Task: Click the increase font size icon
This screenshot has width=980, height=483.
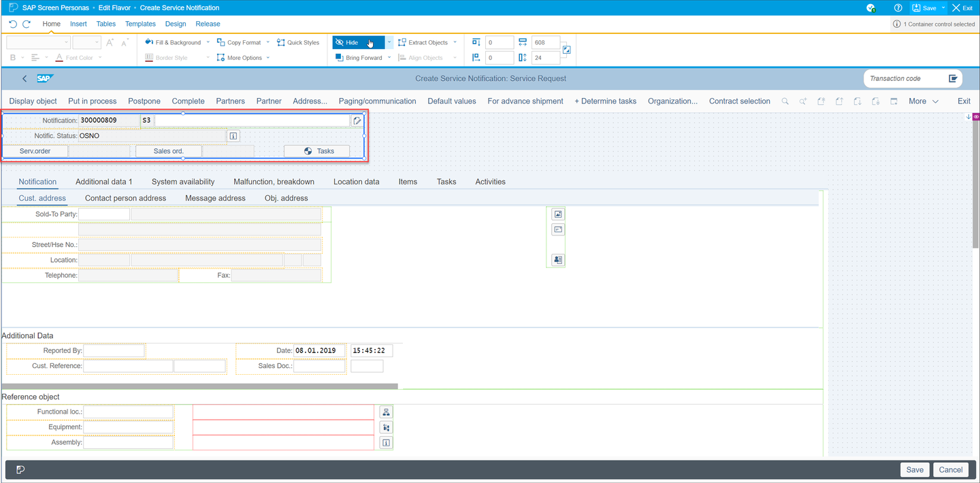Action: (x=110, y=42)
